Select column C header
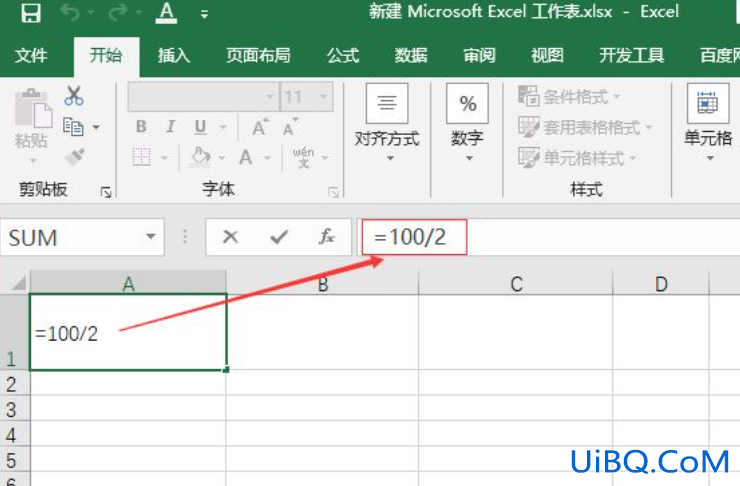Screen dimensions: 740x486 point(516,283)
